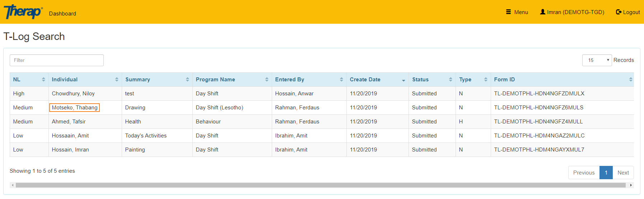The image size is (644, 199).
Task: Sort by Individual column sort icon
Action: [117, 80]
